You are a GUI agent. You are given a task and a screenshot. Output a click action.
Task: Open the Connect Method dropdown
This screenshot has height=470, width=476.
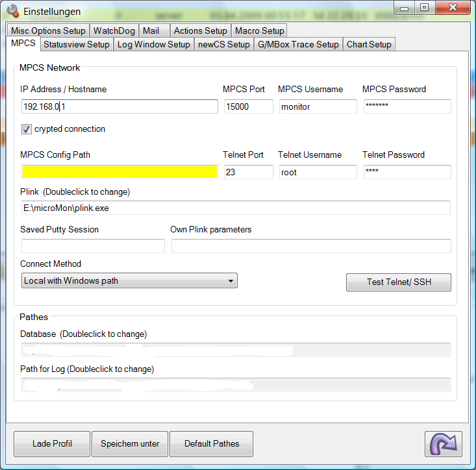[129, 281]
